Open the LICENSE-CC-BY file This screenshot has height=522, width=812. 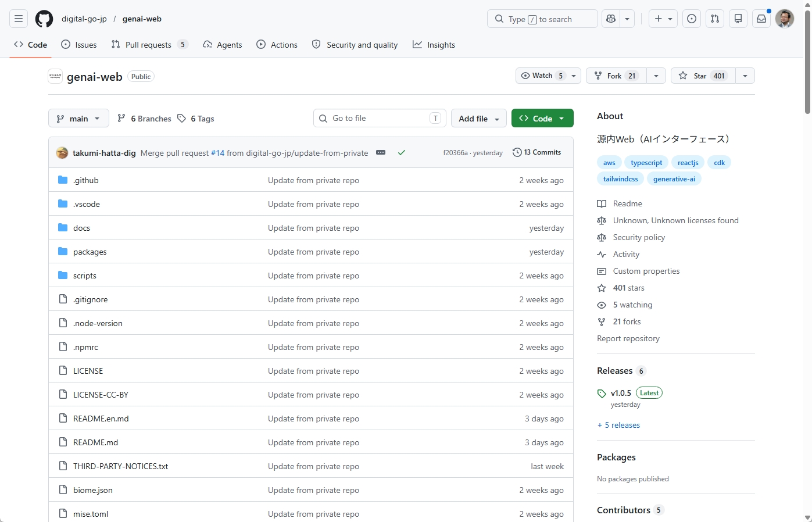101,395
